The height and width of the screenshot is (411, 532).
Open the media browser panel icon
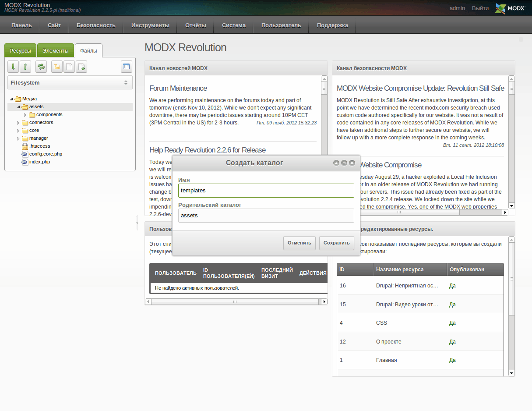[x=126, y=67]
